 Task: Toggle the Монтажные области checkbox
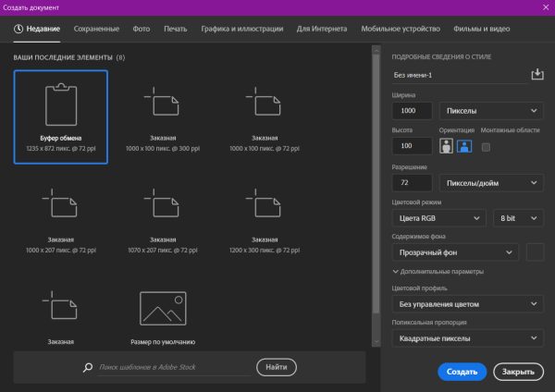pyautogui.click(x=487, y=146)
